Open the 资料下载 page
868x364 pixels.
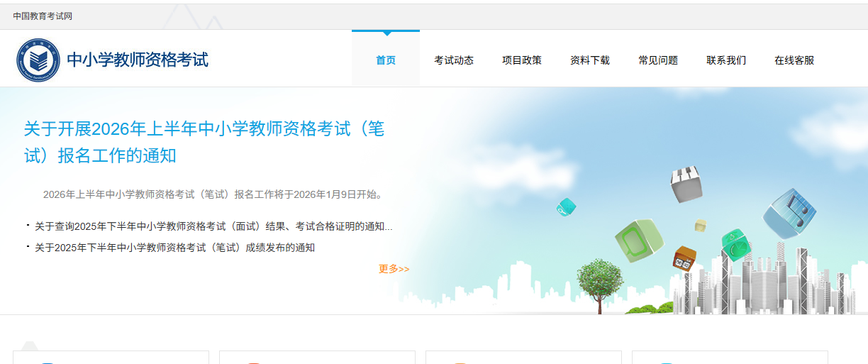point(590,60)
